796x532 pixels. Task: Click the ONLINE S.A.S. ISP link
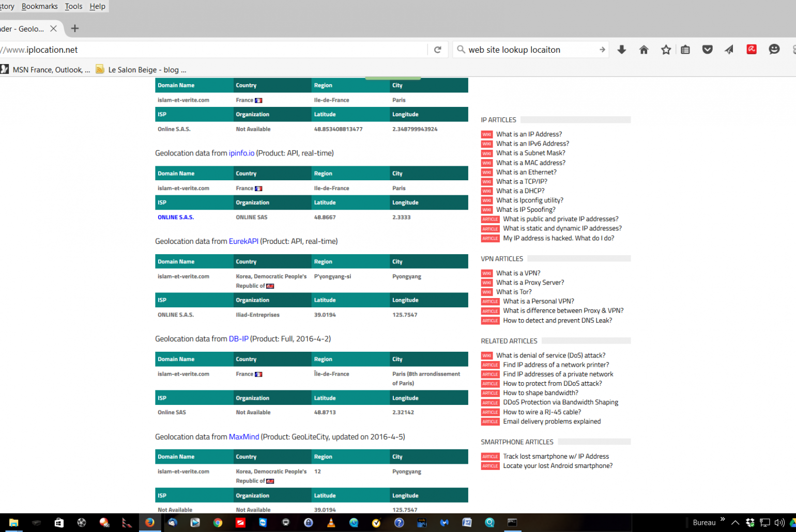(176, 217)
